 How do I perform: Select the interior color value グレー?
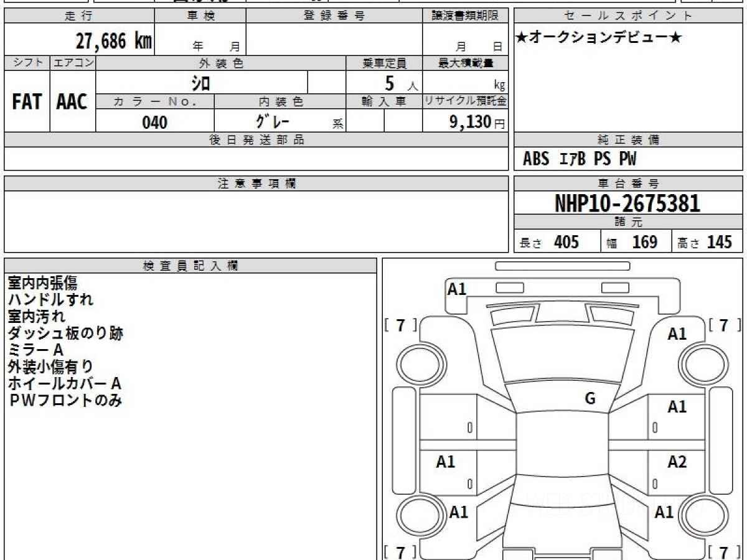tap(273, 121)
